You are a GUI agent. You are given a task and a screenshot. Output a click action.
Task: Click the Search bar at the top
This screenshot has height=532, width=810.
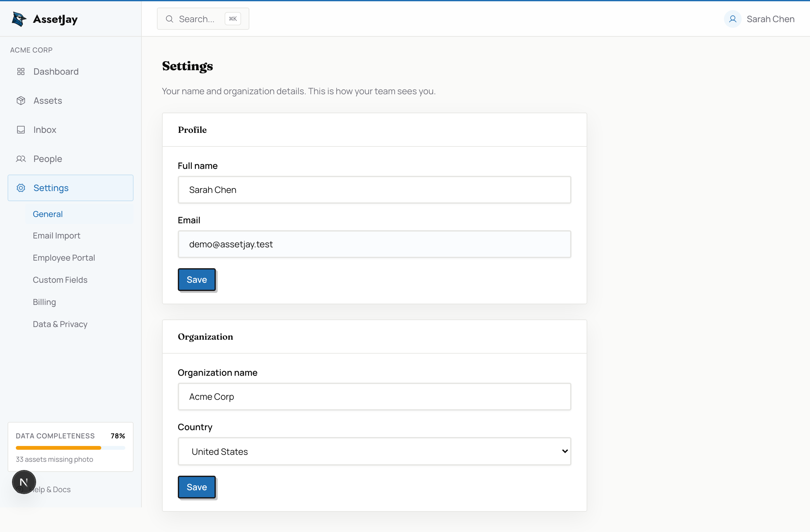203,19
